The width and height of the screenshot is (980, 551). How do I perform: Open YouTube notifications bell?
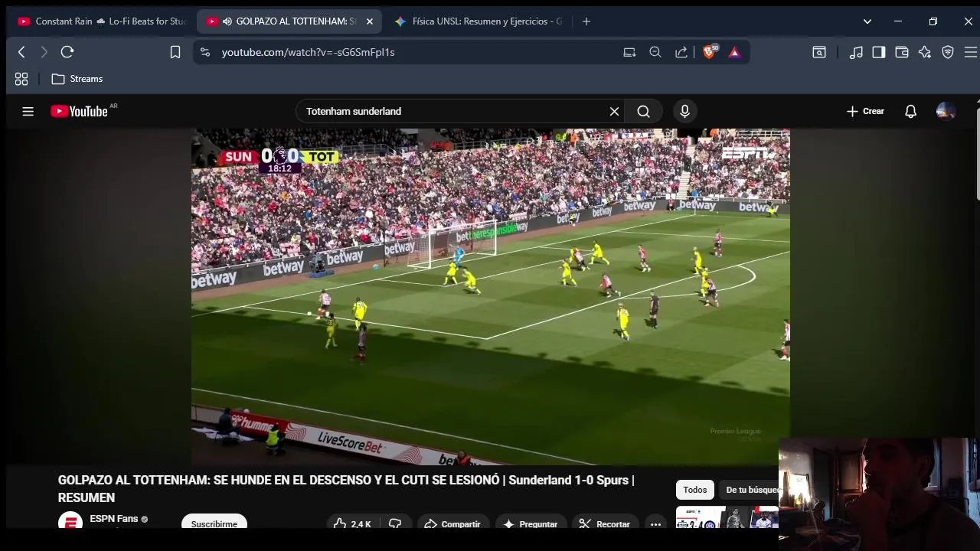pyautogui.click(x=910, y=111)
